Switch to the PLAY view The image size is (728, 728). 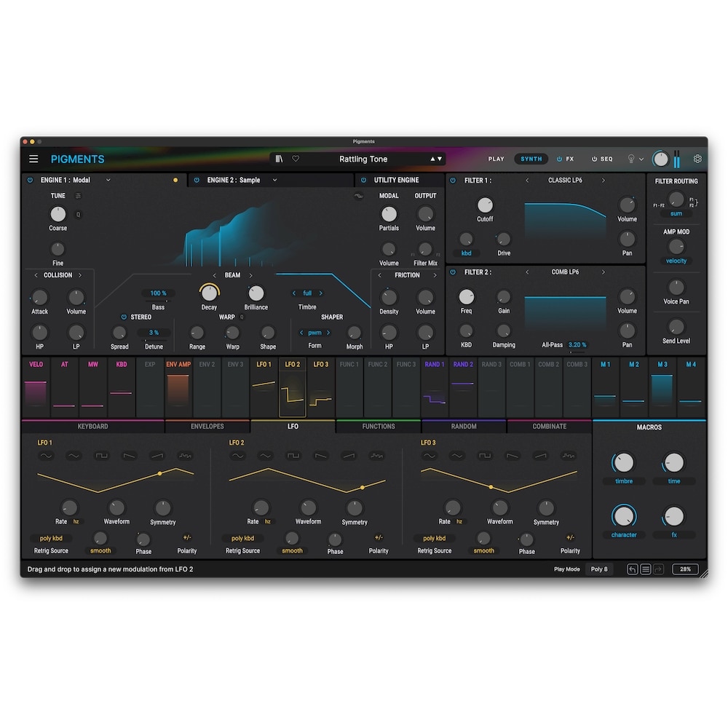[x=496, y=159]
